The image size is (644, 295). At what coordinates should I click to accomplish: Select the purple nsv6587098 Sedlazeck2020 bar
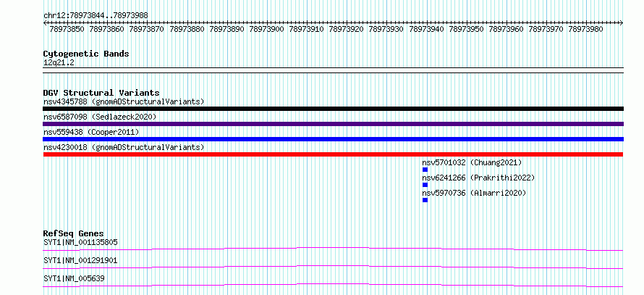pyautogui.click(x=333, y=124)
